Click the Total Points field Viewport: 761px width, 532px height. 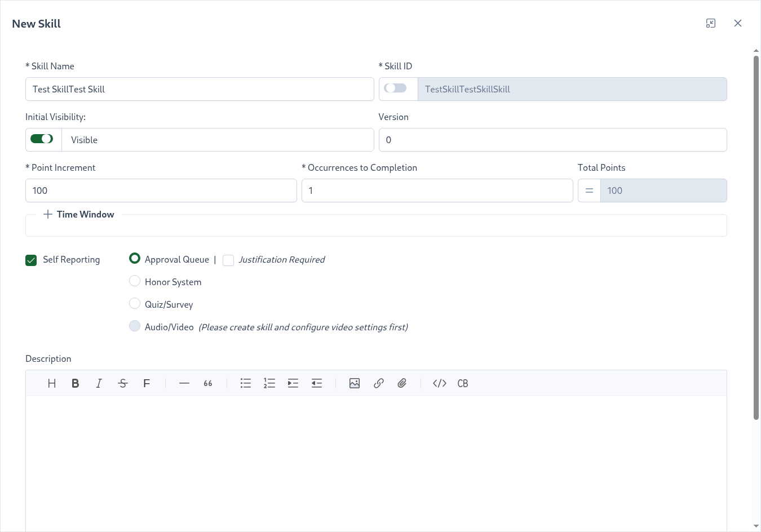pyautogui.click(x=663, y=190)
